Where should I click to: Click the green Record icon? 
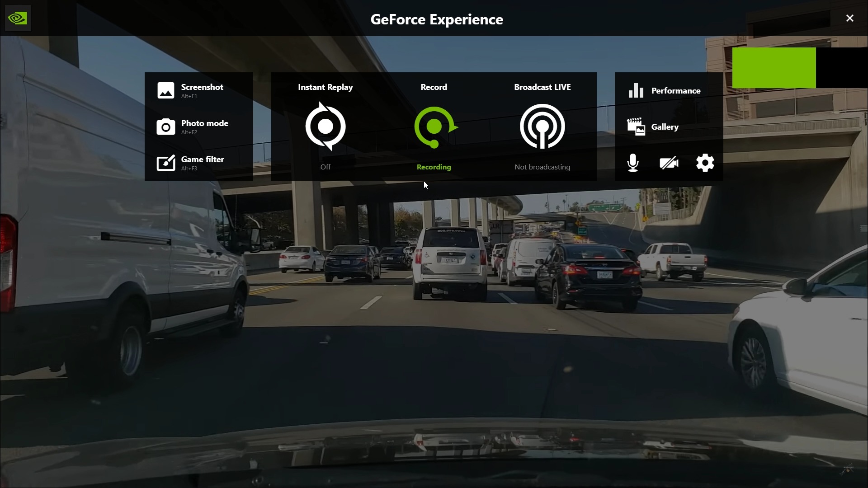point(434,127)
